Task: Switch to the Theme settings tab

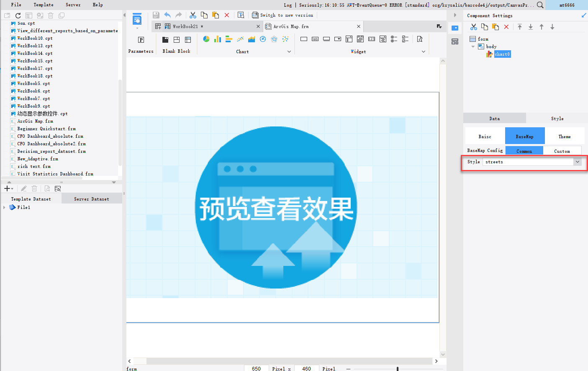Action: click(565, 136)
